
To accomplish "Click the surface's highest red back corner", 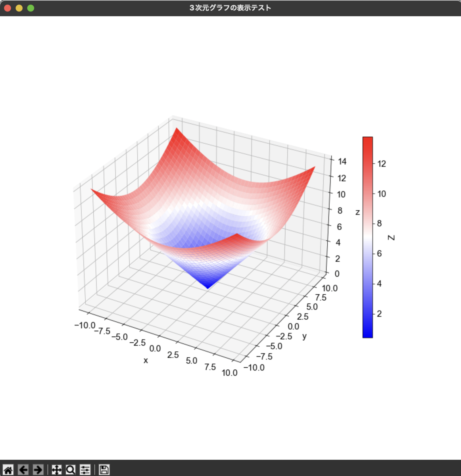I will 177,129.
